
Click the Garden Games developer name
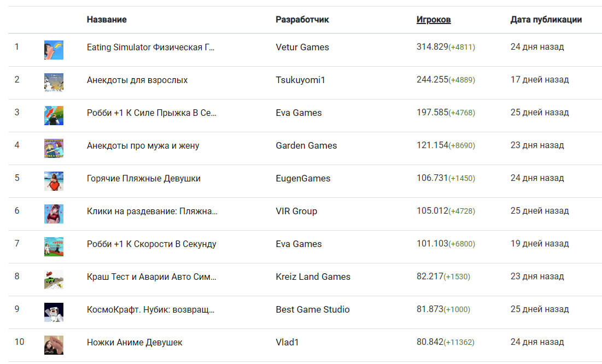click(x=306, y=145)
